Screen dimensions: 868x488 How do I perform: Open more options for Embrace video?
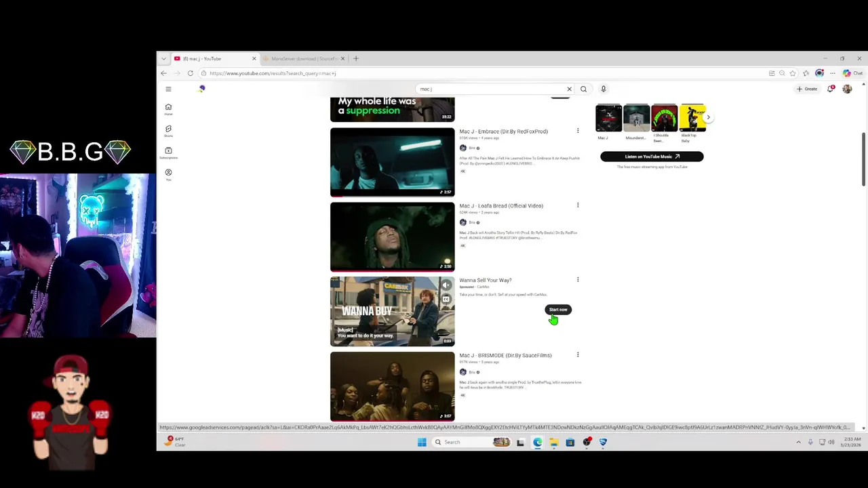click(x=578, y=131)
